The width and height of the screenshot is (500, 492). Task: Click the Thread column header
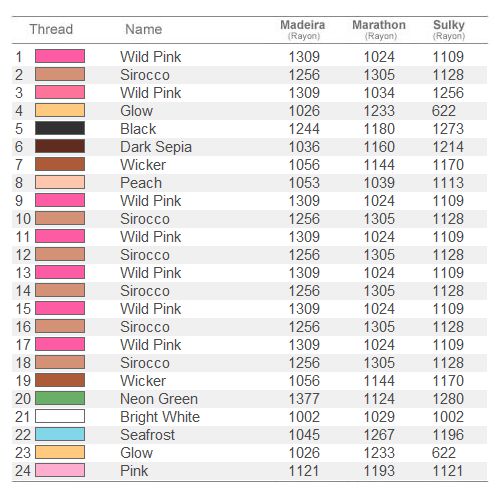51,29
